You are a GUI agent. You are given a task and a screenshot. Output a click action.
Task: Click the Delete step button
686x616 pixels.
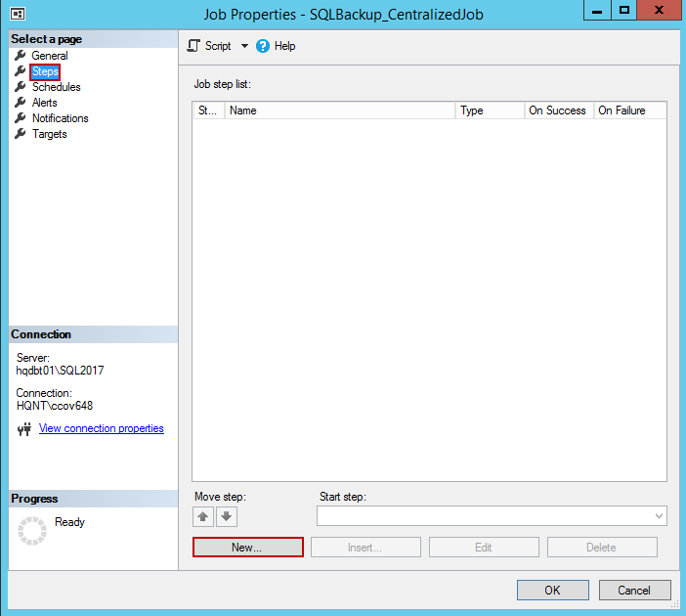pyautogui.click(x=602, y=548)
